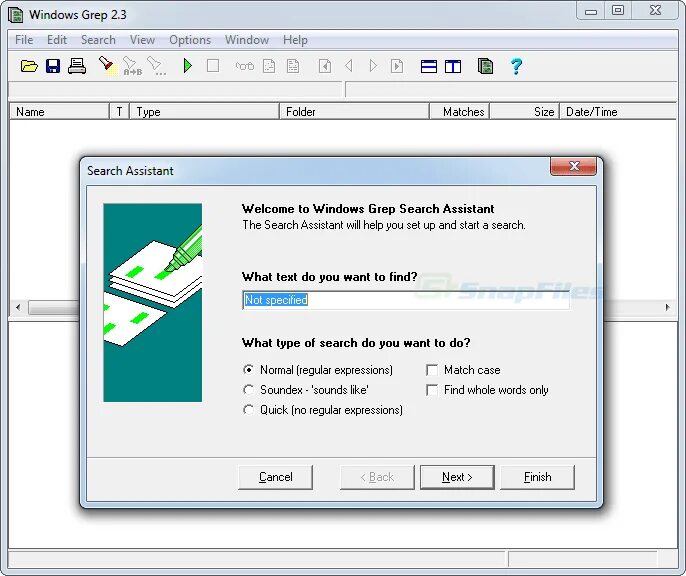Split window horizontally icon
The image size is (686, 576).
(429, 66)
